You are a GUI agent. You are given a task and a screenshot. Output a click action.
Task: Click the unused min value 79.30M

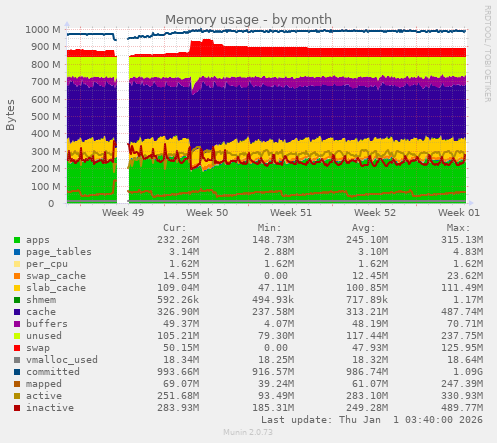coord(276,336)
